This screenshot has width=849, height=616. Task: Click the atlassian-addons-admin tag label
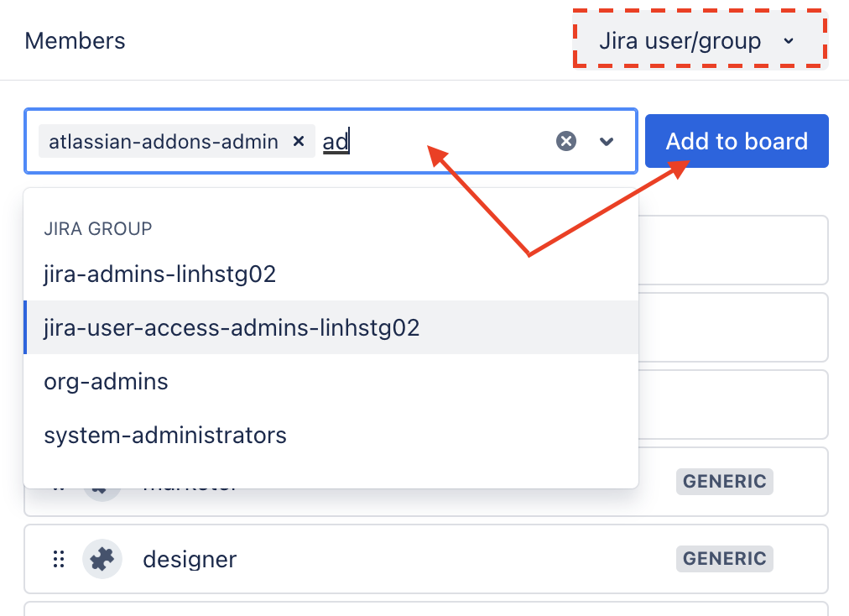pyautogui.click(x=164, y=141)
